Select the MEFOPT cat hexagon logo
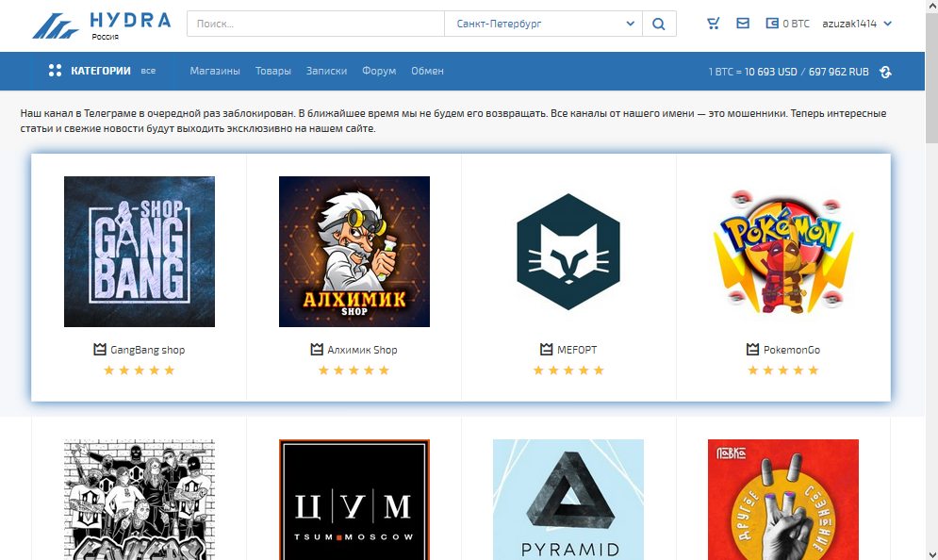 click(568, 252)
